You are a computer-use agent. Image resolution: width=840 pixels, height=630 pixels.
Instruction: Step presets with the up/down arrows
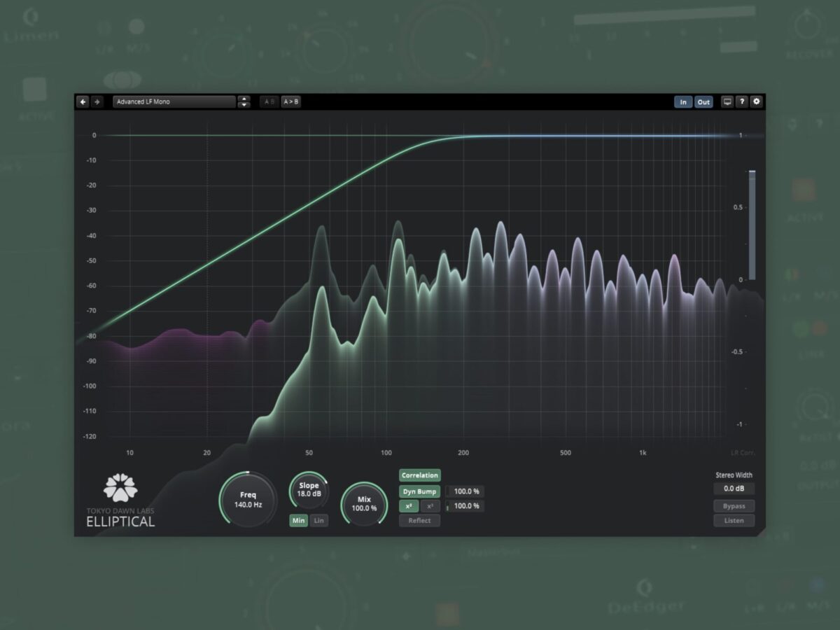coord(244,101)
